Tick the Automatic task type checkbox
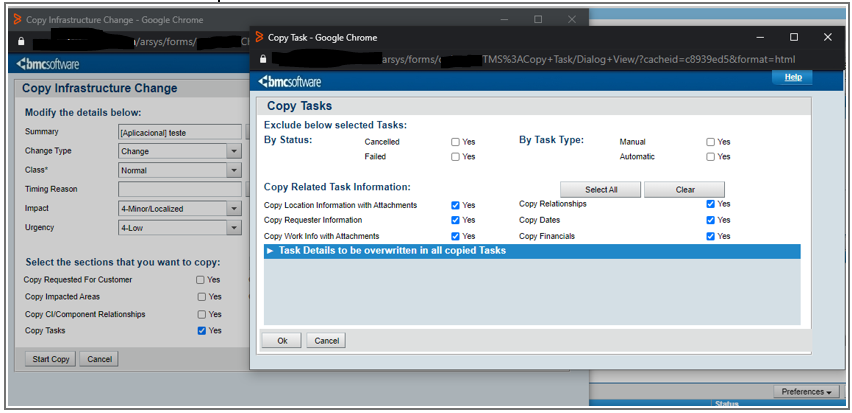Image resolution: width=852 pixels, height=413 pixels. point(710,157)
